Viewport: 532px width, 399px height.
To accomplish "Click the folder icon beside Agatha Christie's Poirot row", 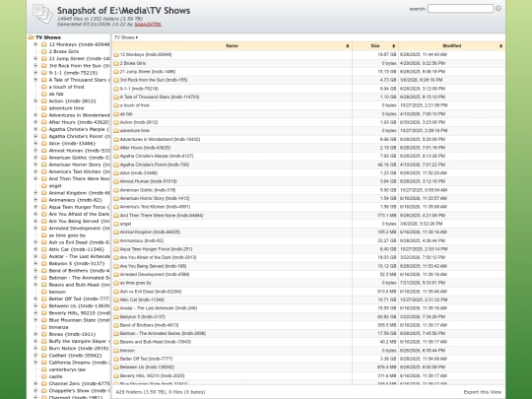I will point(116,165).
